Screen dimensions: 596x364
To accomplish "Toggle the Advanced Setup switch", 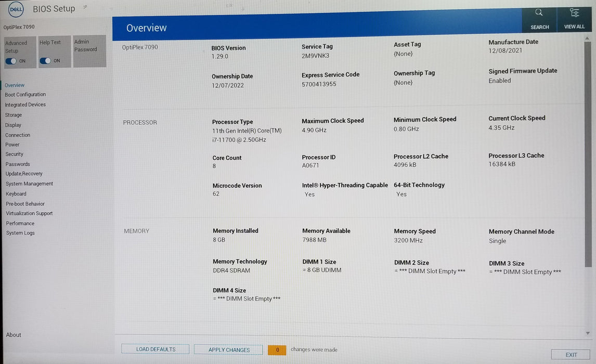I will [11, 61].
